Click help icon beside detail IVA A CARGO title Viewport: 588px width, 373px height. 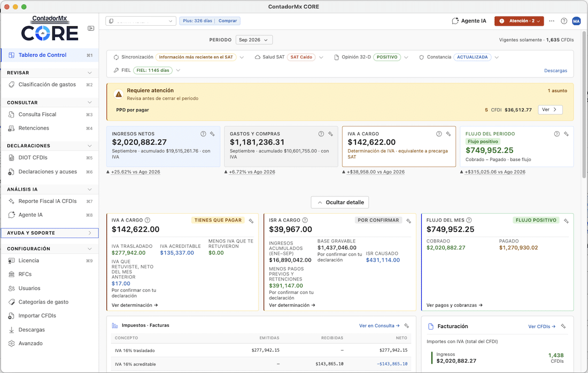tap(148, 220)
